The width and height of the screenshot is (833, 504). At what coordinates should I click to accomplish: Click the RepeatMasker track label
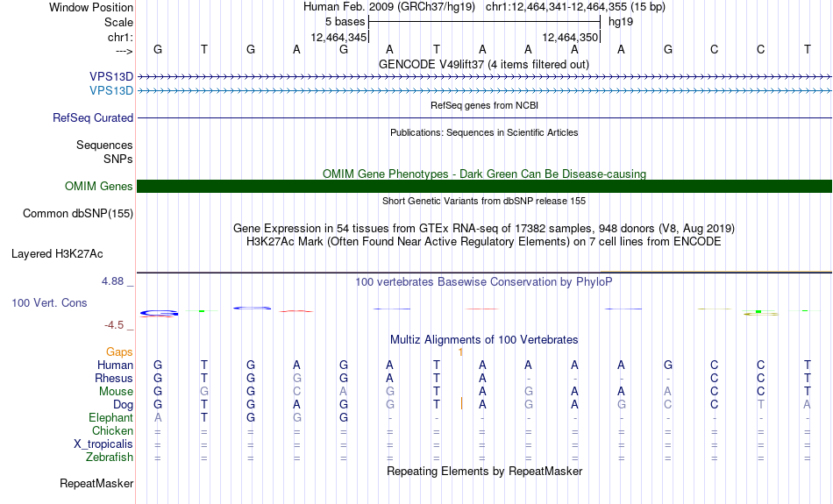point(96,484)
